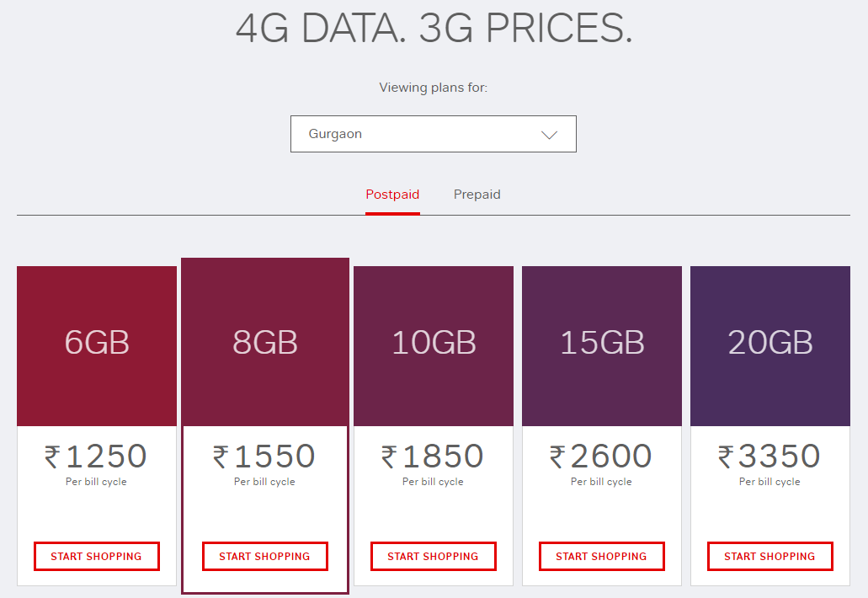Start shopping for the 8GB plan

(x=265, y=556)
